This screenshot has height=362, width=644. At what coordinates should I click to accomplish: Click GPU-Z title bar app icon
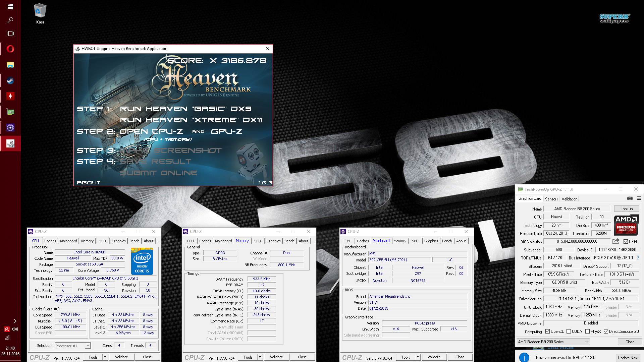(520, 189)
